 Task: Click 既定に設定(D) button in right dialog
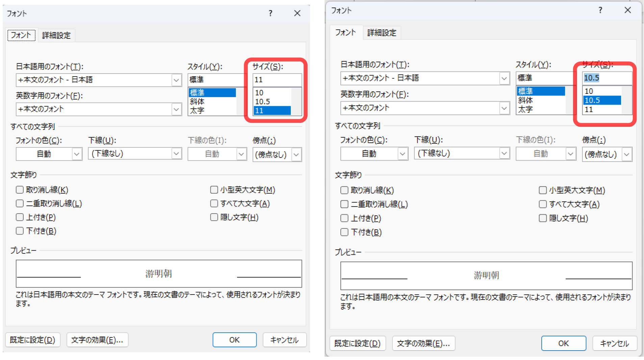tap(357, 343)
